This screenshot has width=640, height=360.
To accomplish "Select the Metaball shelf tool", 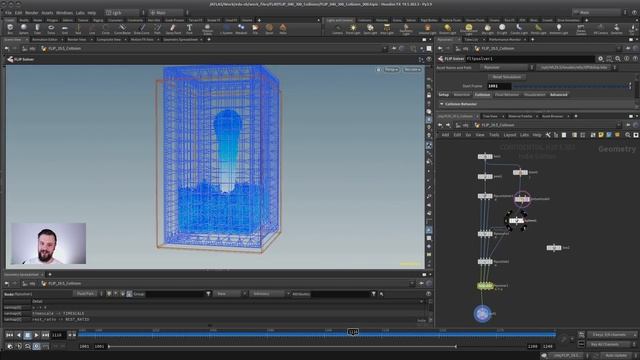I will tap(241, 29).
